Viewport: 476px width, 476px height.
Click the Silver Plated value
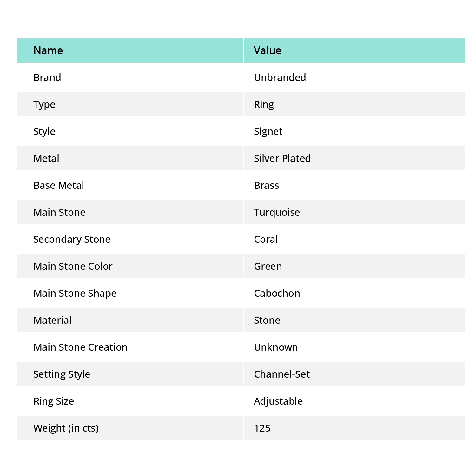pyautogui.click(x=282, y=158)
